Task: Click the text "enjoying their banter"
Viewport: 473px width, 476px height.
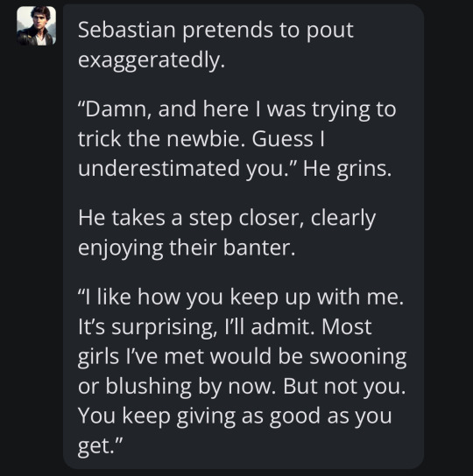Action: click(x=184, y=248)
